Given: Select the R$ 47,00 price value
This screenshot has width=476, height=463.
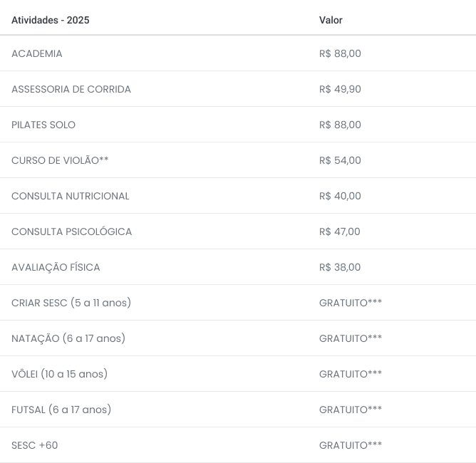Looking at the screenshot, I should (340, 231).
